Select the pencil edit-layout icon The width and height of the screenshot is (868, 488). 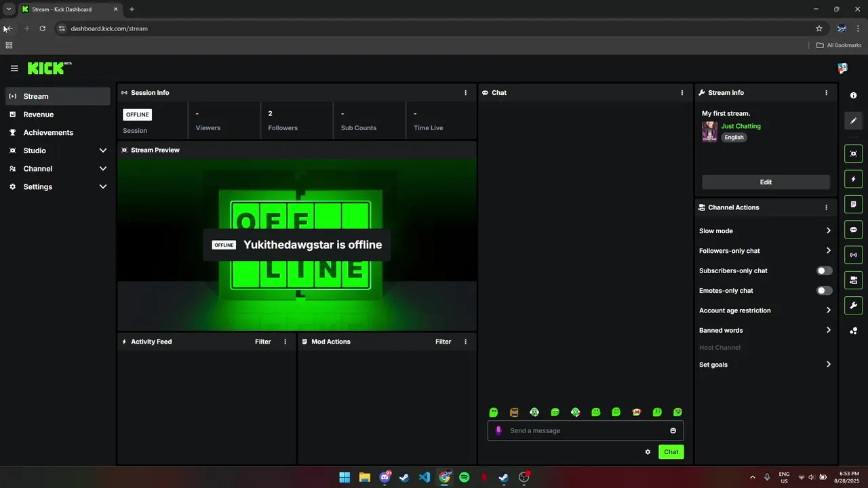(x=853, y=121)
